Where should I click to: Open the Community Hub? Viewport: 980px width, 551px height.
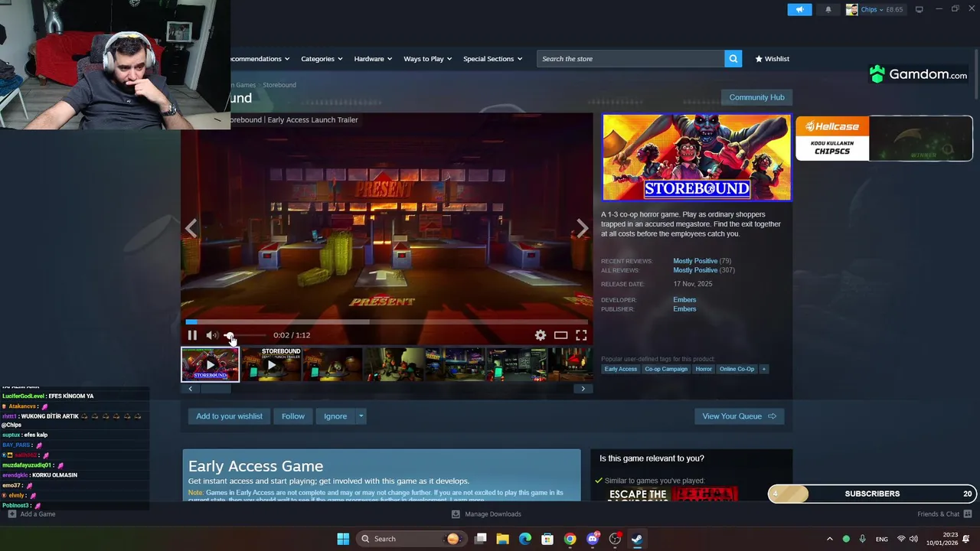pos(756,97)
